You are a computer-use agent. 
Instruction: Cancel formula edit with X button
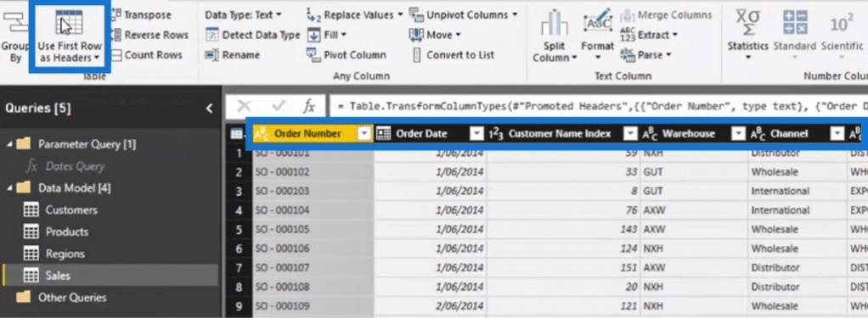(x=244, y=107)
